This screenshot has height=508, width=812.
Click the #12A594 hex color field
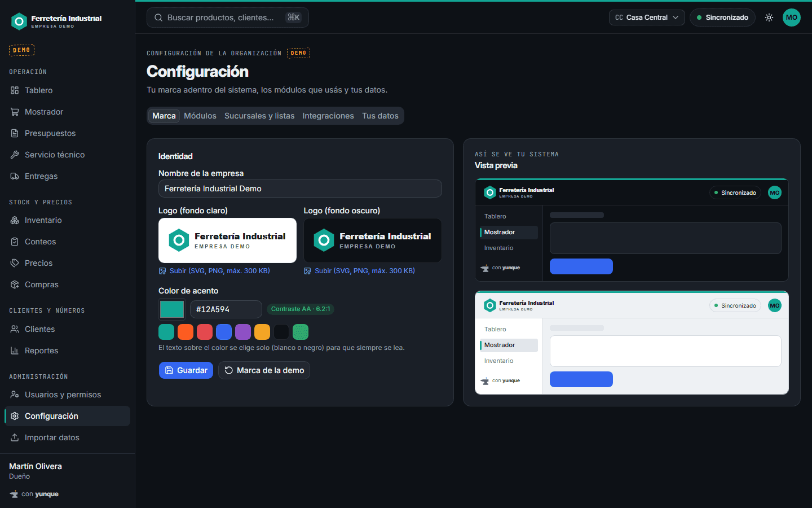(226, 309)
